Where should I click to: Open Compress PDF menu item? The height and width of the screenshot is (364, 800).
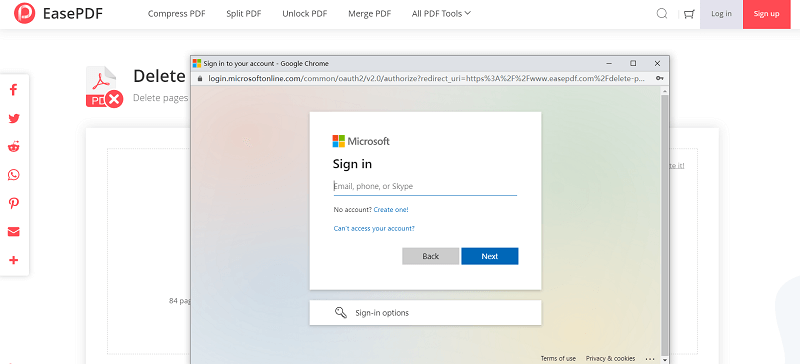[177, 14]
